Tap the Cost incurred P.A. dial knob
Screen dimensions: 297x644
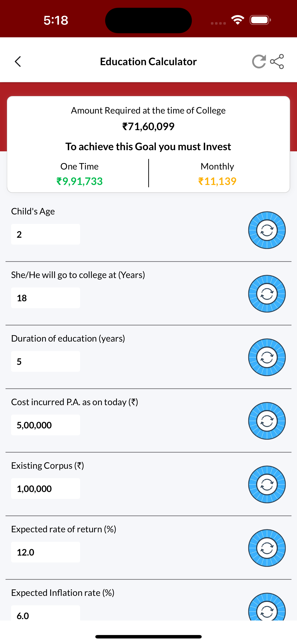pyautogui.click(x=267, y=421)
